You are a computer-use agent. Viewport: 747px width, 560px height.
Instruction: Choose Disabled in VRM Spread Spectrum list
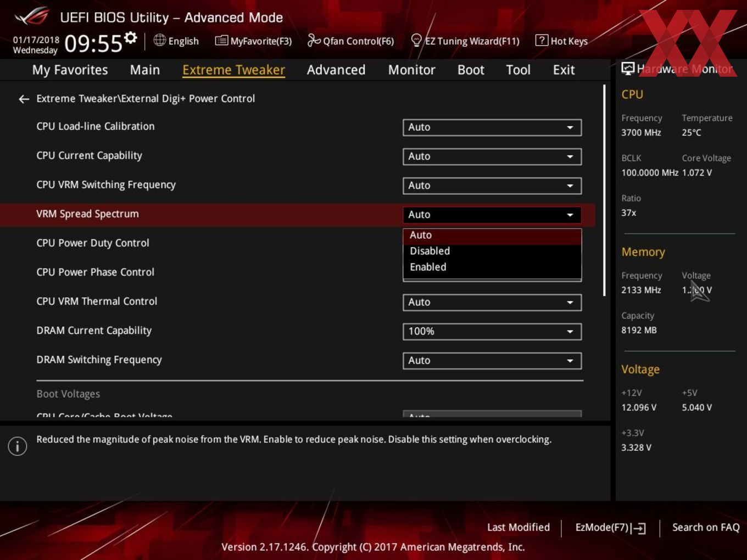pyautogui.click(x=492, y=251)
